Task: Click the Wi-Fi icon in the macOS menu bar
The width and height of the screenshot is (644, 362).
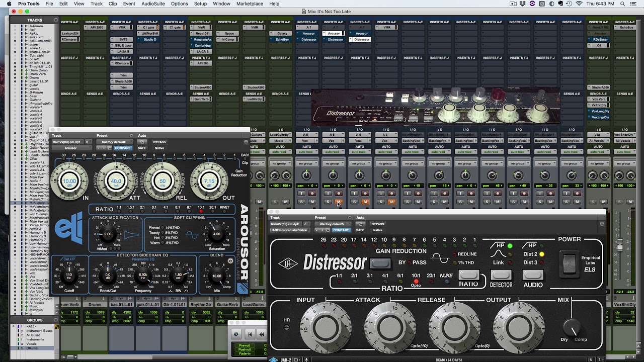Action: point(579,4)
